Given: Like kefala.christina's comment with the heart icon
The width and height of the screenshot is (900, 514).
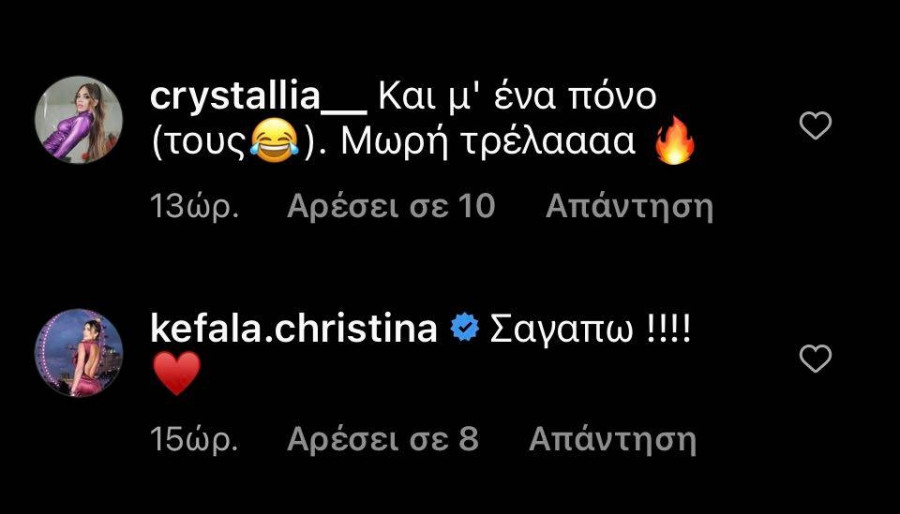Looking at the screenshot, I should point(815,359).
